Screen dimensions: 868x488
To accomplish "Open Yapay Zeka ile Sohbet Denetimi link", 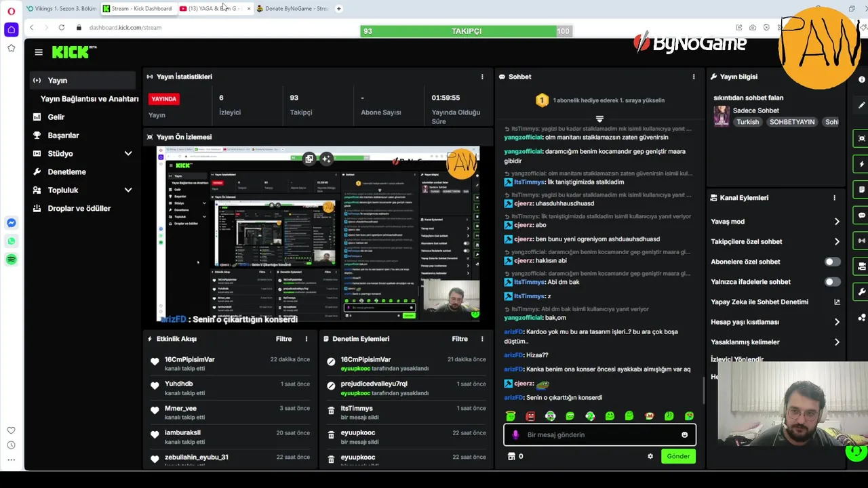I will tap(775, 302).
